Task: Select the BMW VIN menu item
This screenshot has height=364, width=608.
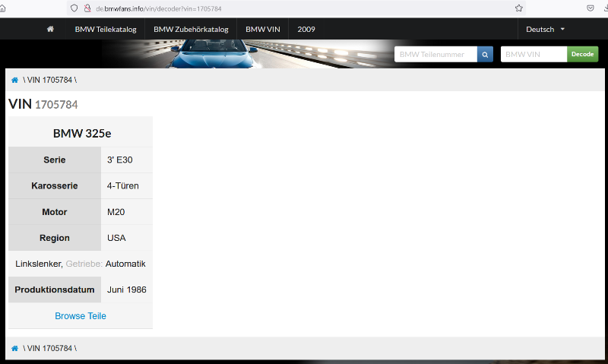Action: [263, 29]
